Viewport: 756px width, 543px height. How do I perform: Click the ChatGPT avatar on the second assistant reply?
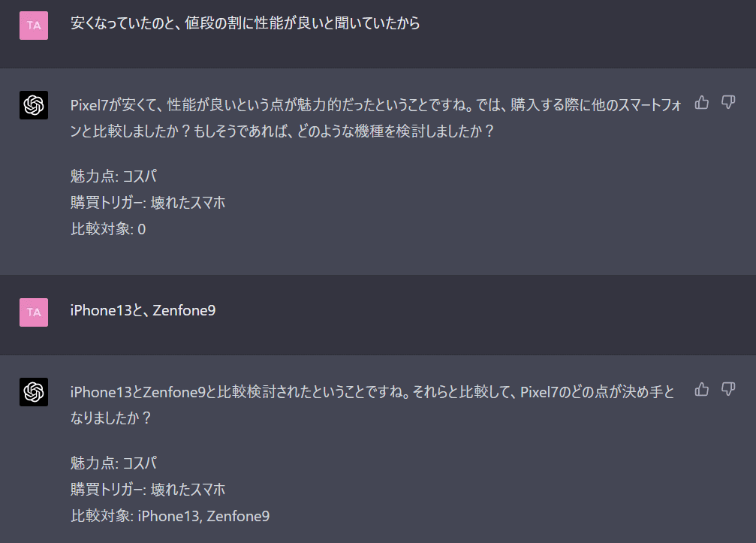[x=33, y=394]
